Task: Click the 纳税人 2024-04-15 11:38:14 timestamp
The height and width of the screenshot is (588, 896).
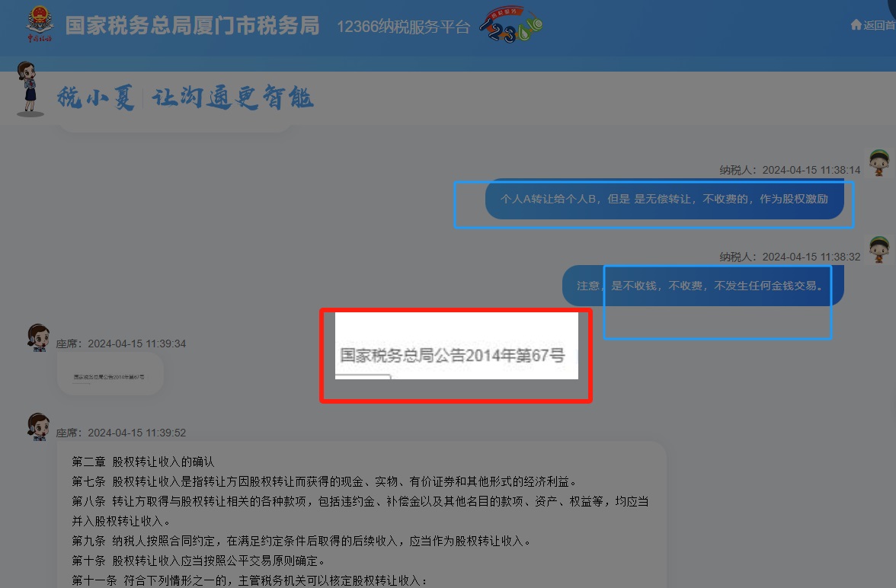Action: (x=789, y=170)
